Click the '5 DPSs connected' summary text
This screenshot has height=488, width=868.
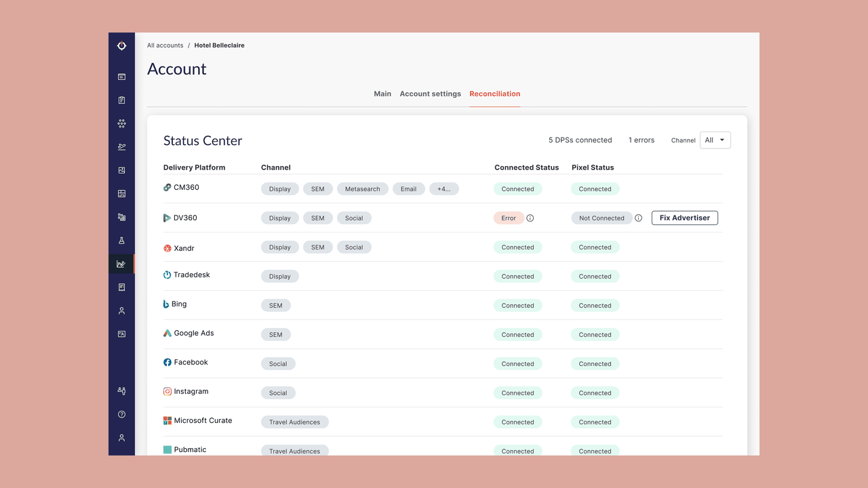580,140
